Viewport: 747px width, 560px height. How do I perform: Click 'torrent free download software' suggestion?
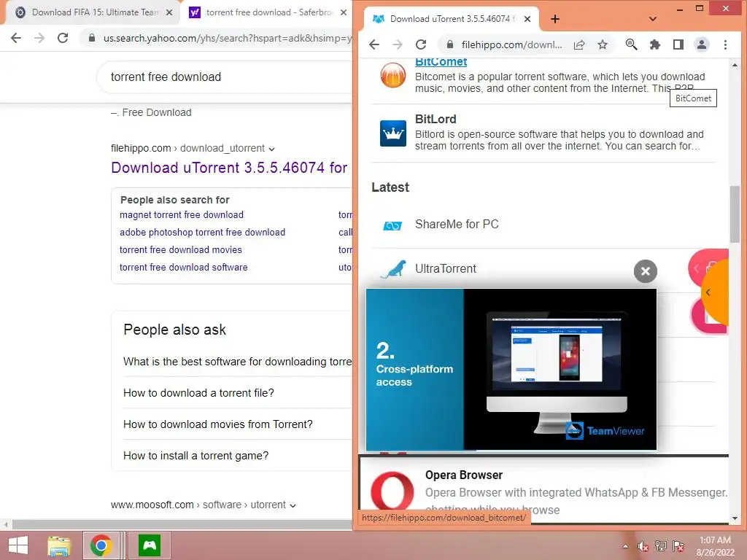click(183, 267)
